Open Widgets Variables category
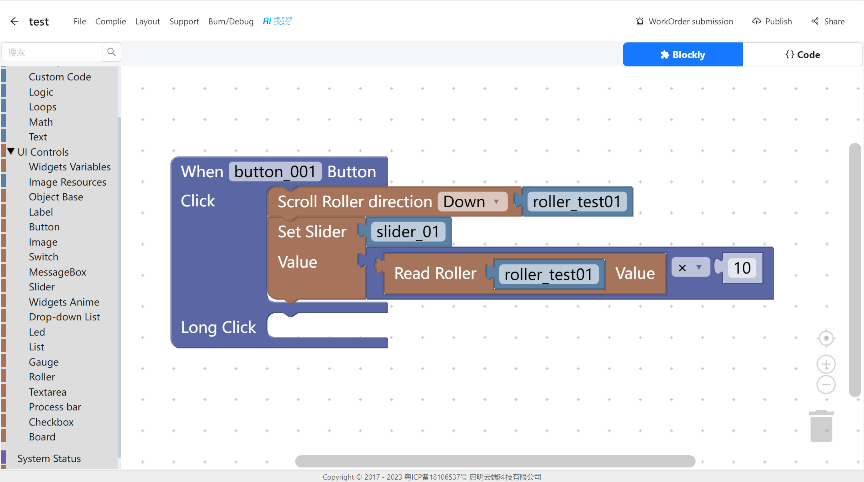 tap(69, 167)
